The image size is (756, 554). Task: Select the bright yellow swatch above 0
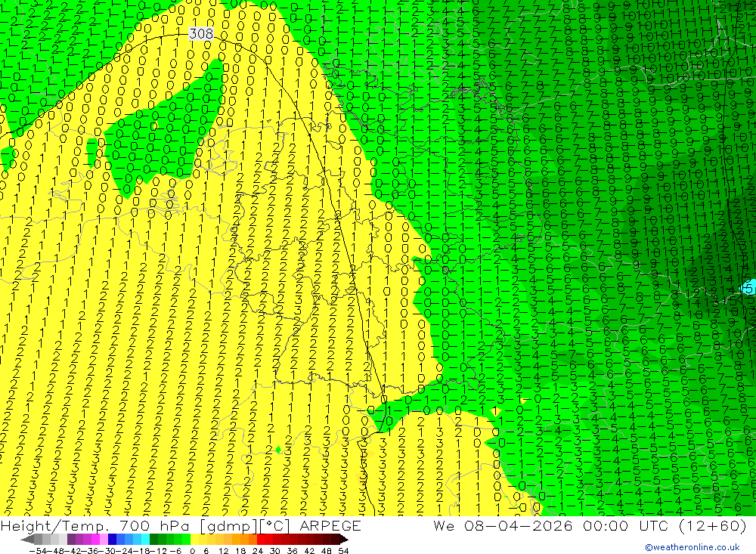pyautogui.click(x=195, y=540)
